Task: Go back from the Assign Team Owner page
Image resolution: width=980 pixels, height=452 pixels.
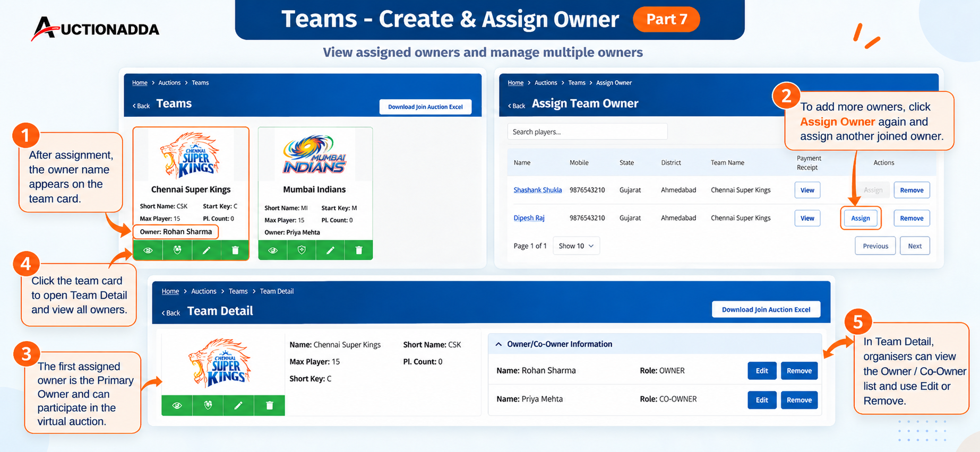Action: click(517, 106)
